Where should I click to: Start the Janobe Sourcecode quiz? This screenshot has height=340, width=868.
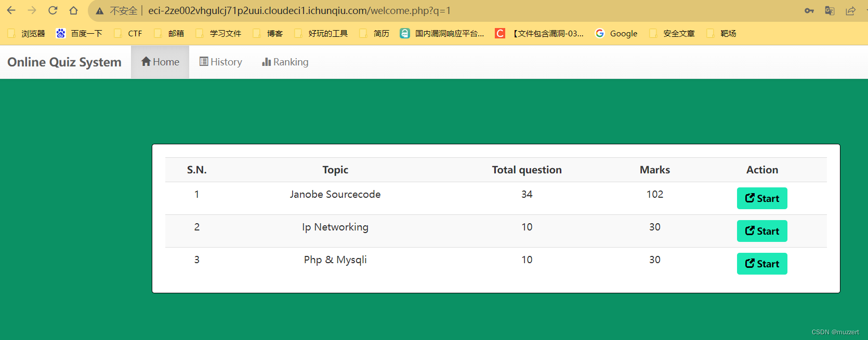tap(762, 198)
